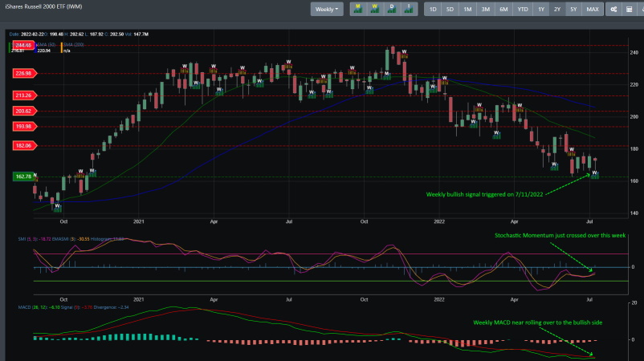Toggle monthly signals chart icon (M)
Screen dimensions: 644x361
(358, 9)
